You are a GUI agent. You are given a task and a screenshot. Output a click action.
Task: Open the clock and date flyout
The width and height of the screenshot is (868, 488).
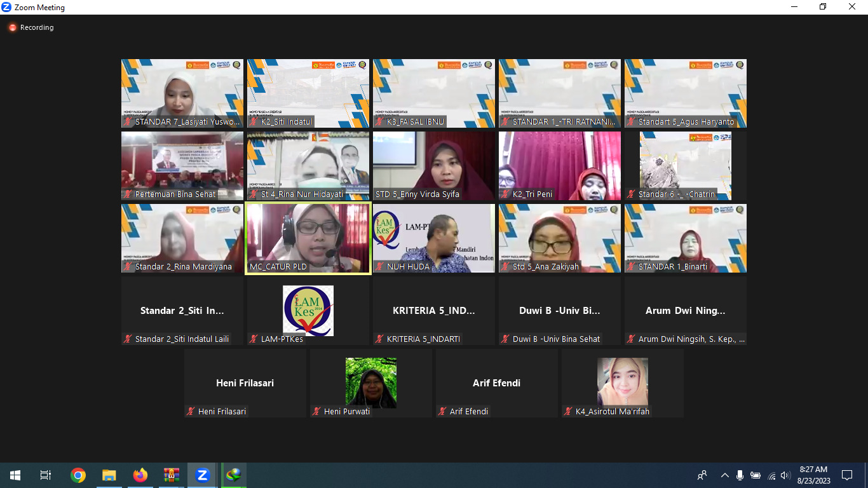(x=813, y=475)
